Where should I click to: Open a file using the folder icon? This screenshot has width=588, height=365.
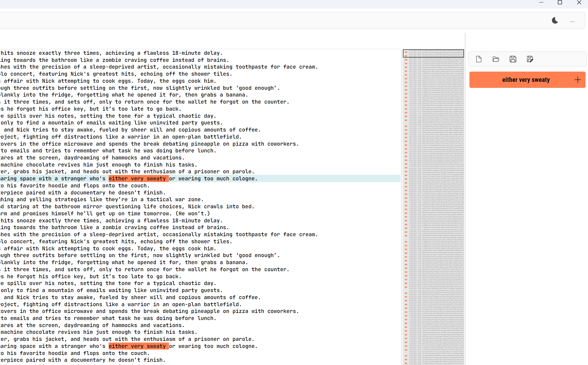point(496,59)
